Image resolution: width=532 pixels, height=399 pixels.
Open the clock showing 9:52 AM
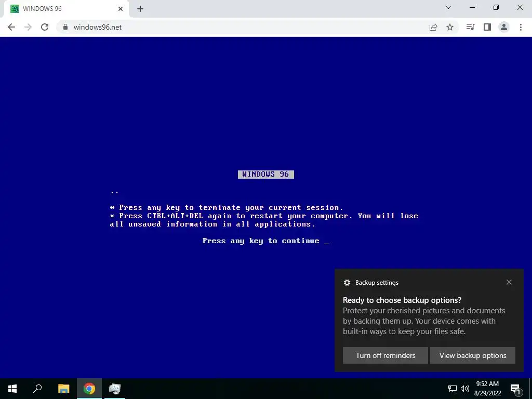pos(487,389)
